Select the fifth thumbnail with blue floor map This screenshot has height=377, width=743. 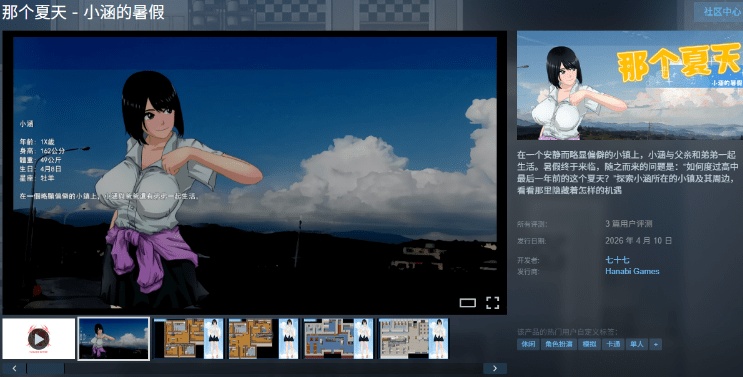click(338, 339)
